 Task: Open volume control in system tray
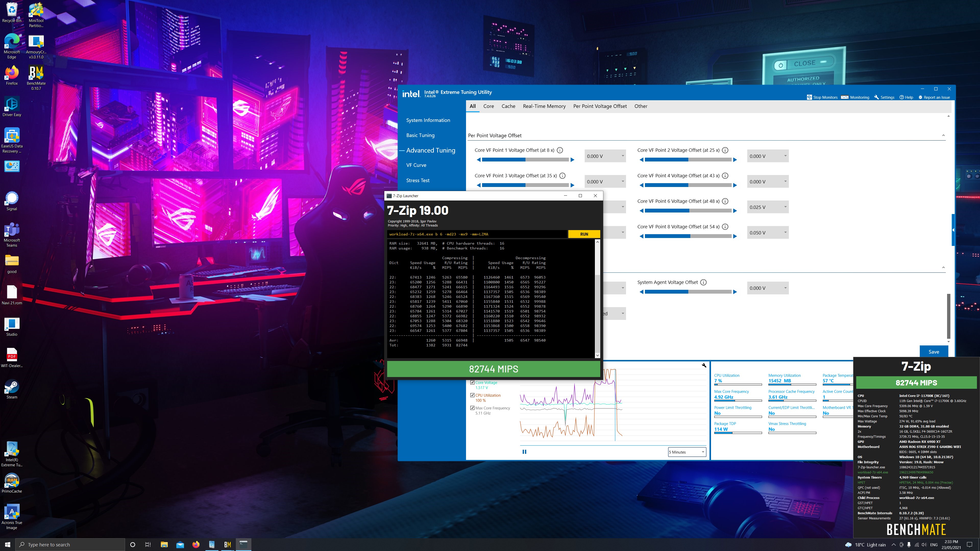point(924,545)
